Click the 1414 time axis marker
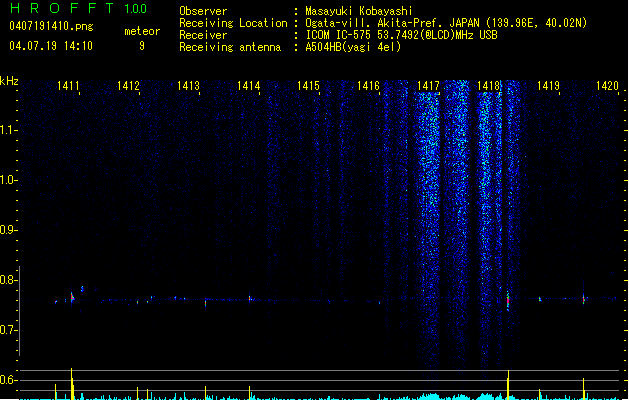This screenshot has height=400, width=629. click(x=248, y=86)
